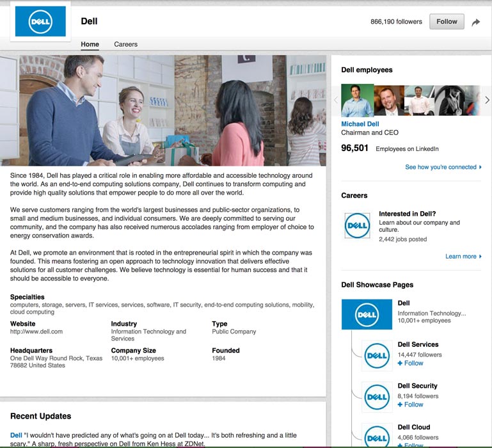The height and width of the screenshot is (448, 492).
Task: Show next employees with the right chevron
Action: click(x=487, y=100)
